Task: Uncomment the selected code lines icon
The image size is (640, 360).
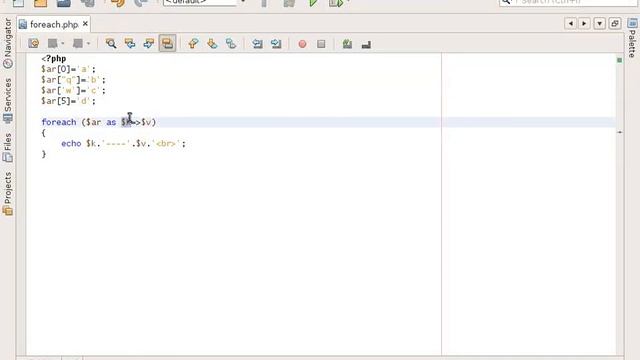Action: tap(366, 44)
